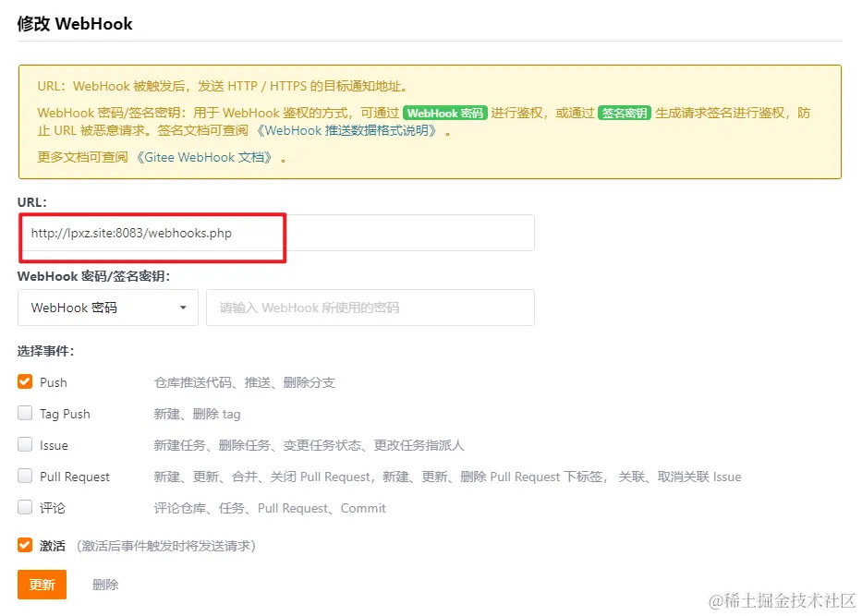Screen dimensions: 862x616
Task: Click the 激活后事件触发时将发送请求 hint text
Action: [166, 546]
